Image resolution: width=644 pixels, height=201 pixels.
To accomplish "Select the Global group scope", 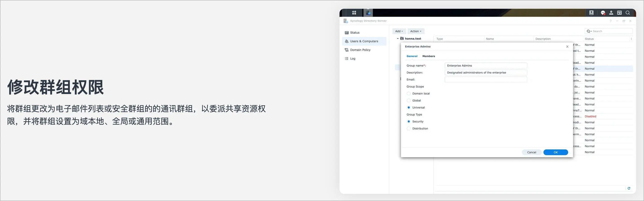I will [409, 101].
